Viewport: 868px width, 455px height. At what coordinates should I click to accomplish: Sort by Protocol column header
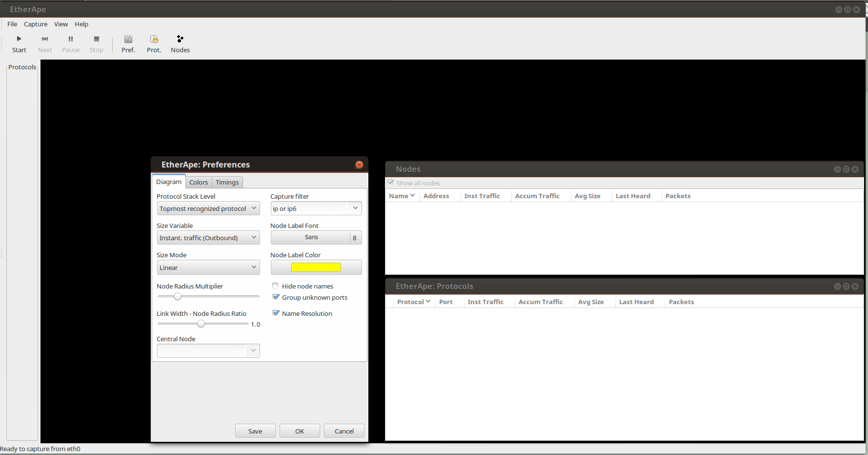(414, 302)
